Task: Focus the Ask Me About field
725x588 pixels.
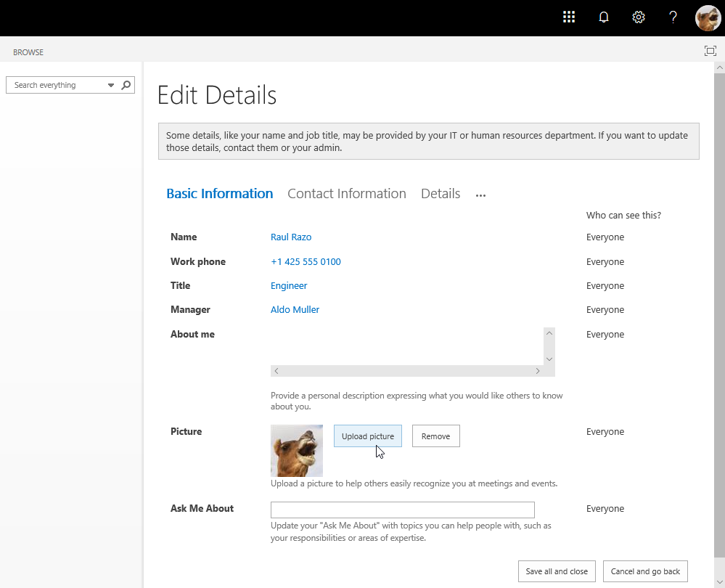Action: [402, 510]
